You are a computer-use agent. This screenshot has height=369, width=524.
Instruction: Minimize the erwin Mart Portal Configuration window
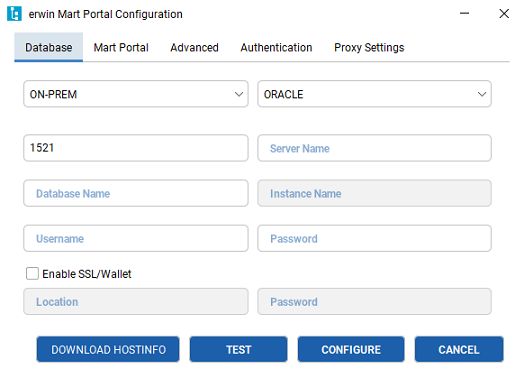(465, 13)
